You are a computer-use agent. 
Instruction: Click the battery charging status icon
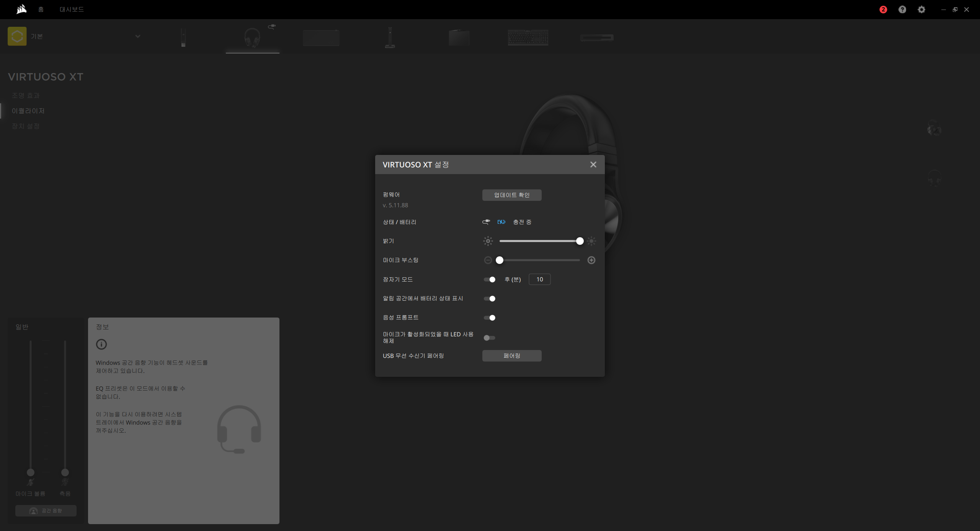coord(501,222)
